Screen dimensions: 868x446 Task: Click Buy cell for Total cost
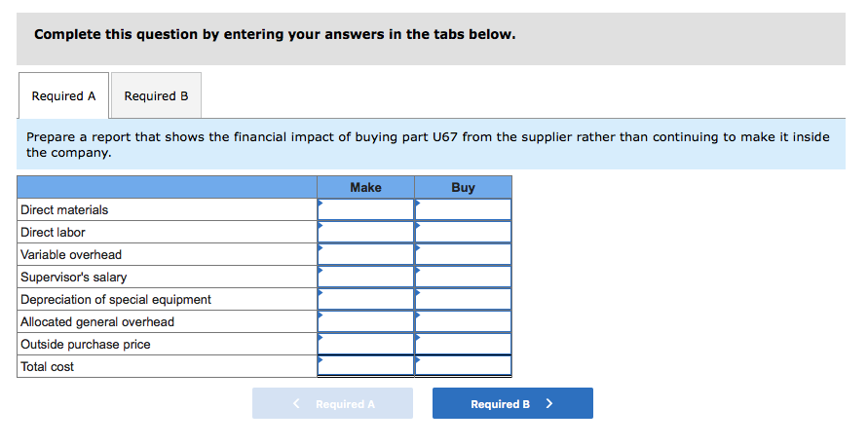tap(463, 367)
